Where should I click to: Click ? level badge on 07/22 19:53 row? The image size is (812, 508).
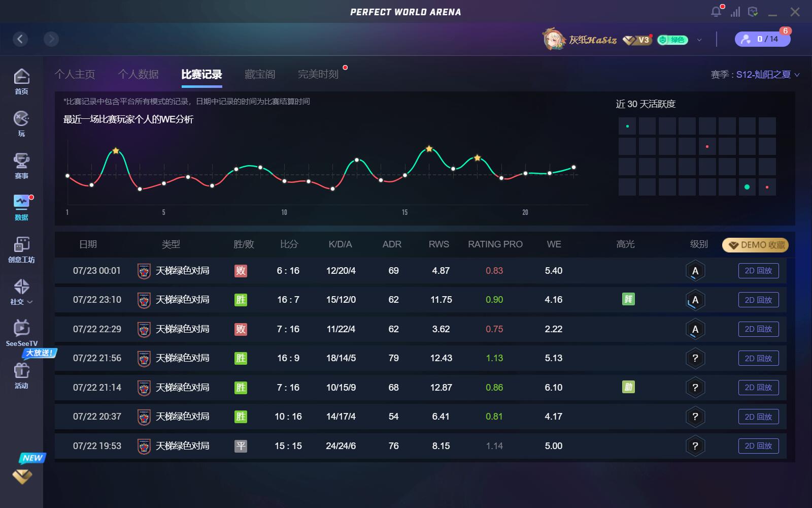(695, 446)
